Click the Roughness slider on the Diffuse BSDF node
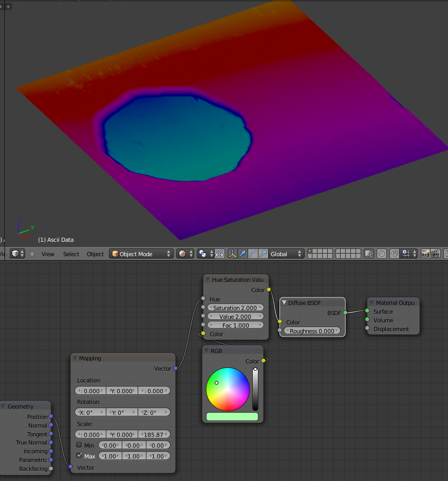This screenshot has height=481, width=448. (x=312, y=331)
